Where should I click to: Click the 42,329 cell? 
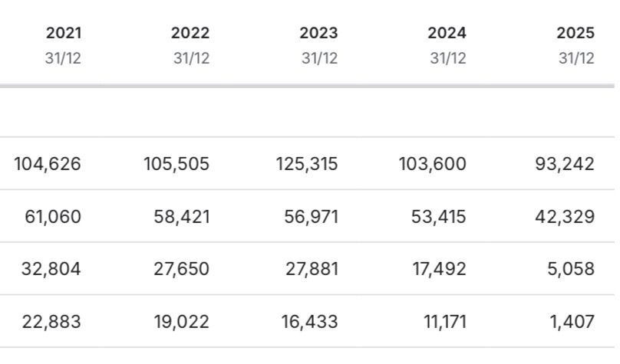click(x=565, y=217)
